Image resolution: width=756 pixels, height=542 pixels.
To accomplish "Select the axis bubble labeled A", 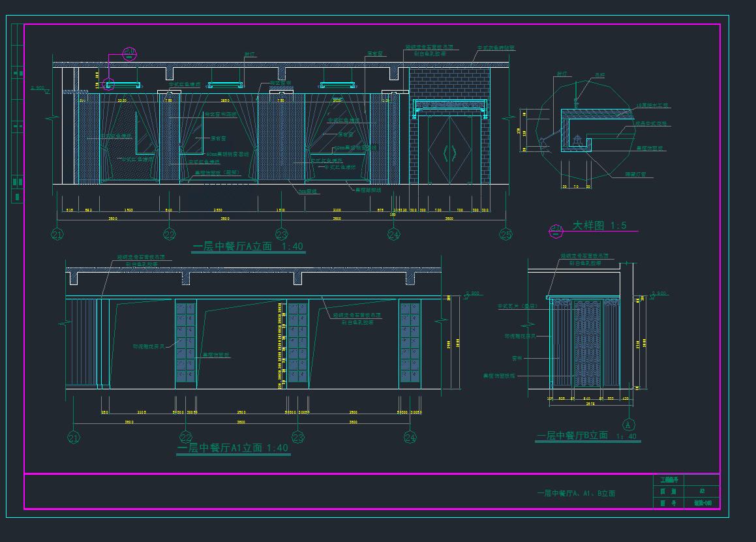I will click(x=629, y=424).
